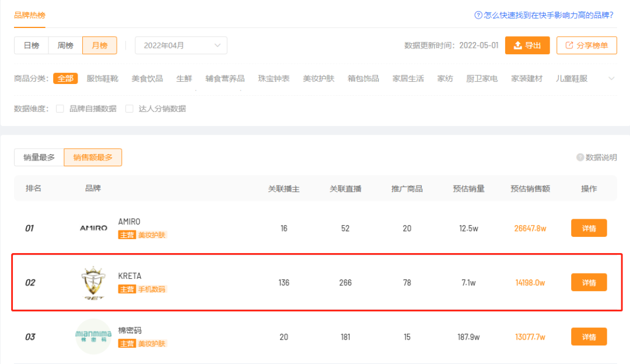The image size is (630, 364).
Task: Switch to the 周榜 tab
Action: (x=65, y=45)
